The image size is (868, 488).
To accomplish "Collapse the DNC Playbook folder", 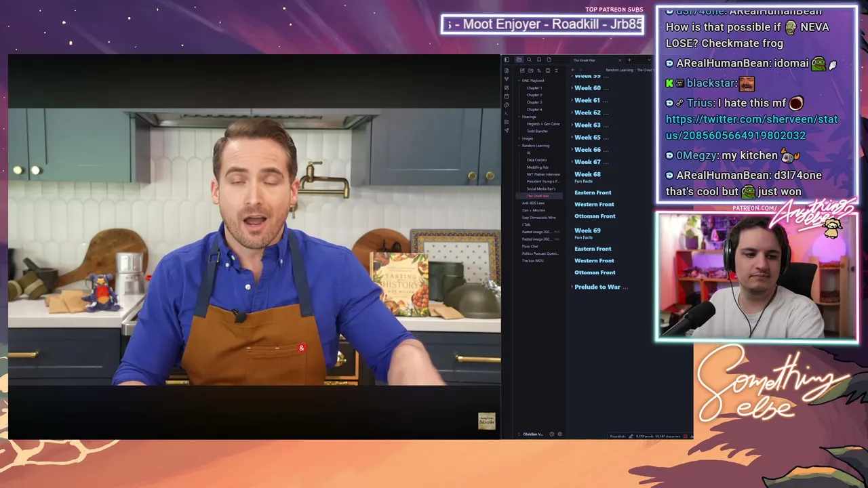I will (x=519, y=81).
